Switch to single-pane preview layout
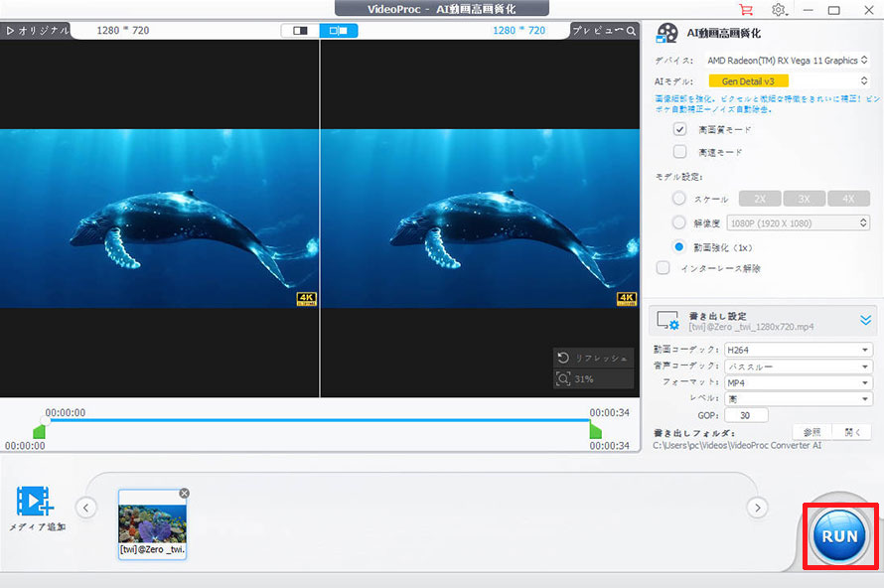This screenshot has width=884, height=588. (x=301, y=31)
